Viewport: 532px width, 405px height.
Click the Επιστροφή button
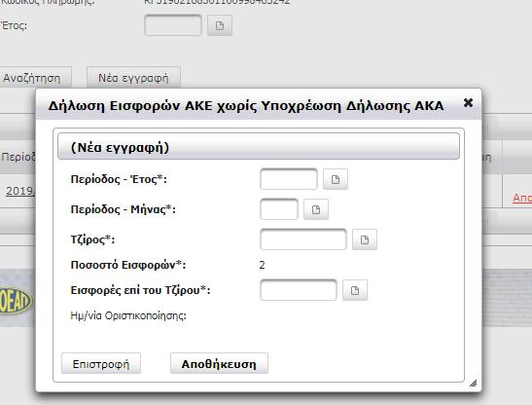[101, 363]
